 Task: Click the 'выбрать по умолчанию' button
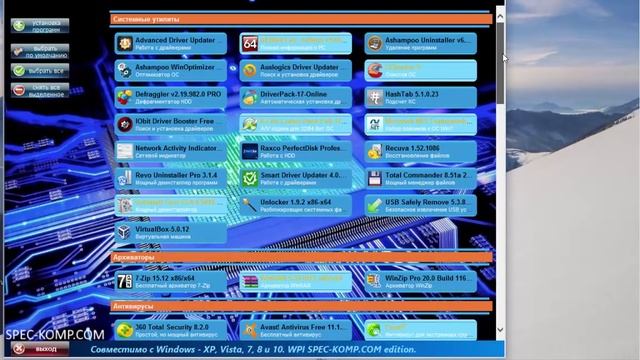click(40, 51)
